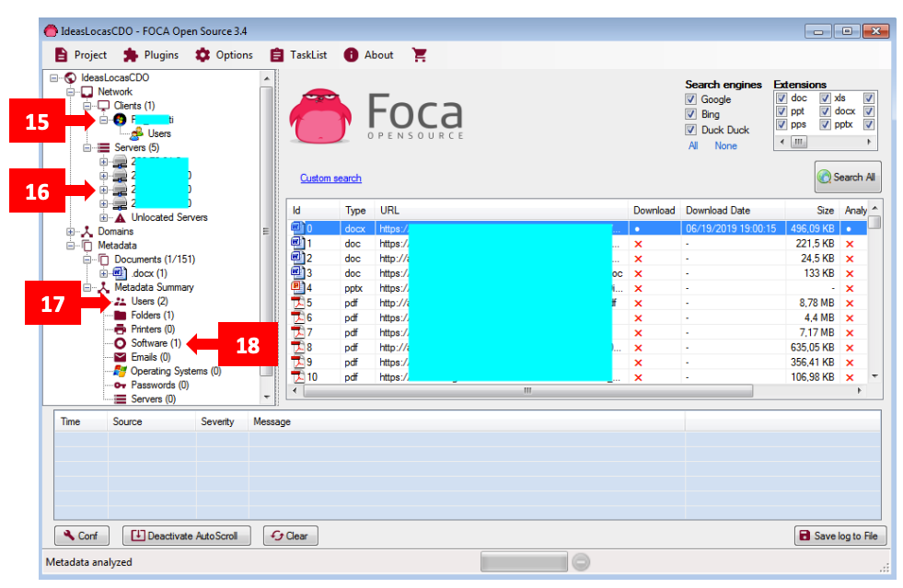903x588 pixels.
Task: Click the Search All button
Action: (848, 178)
